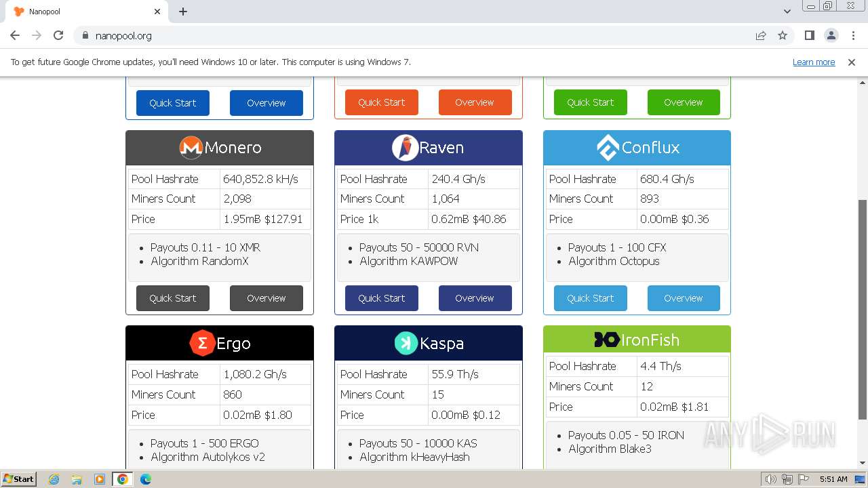This screenshot has width=868, height=488.
Task: Click Conflux Quick Start button
Action: pos(591,298)
